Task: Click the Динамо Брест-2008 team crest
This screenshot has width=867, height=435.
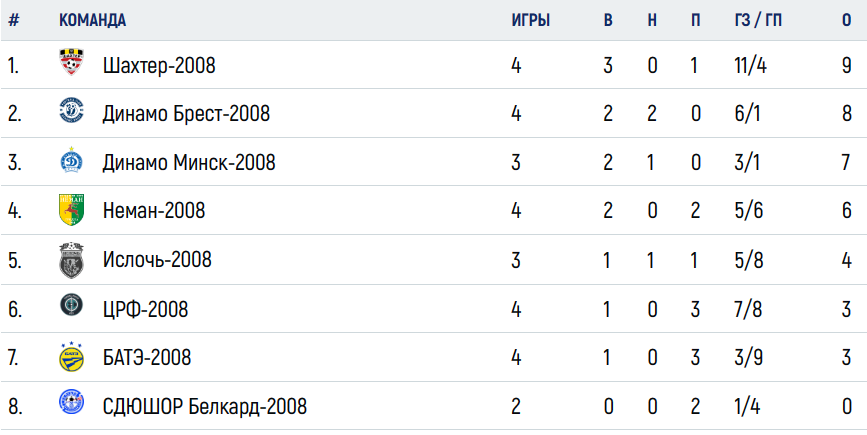Action: pos(71,110)
